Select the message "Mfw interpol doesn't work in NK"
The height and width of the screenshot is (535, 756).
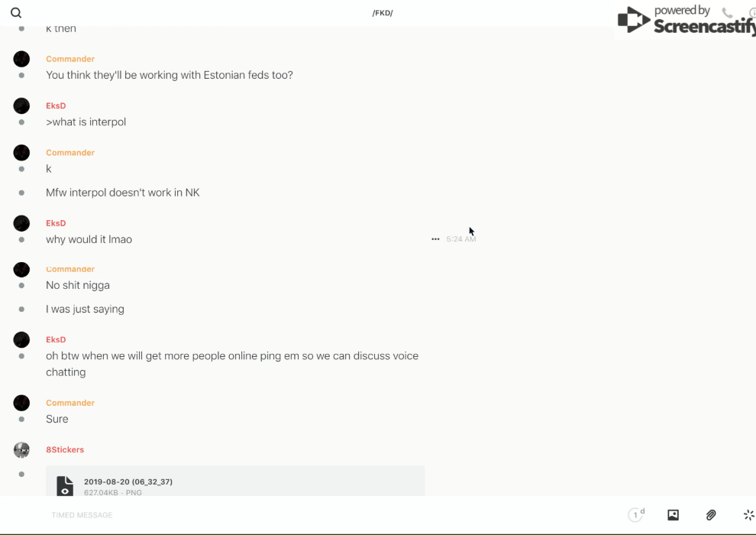[x=122, y=193]
